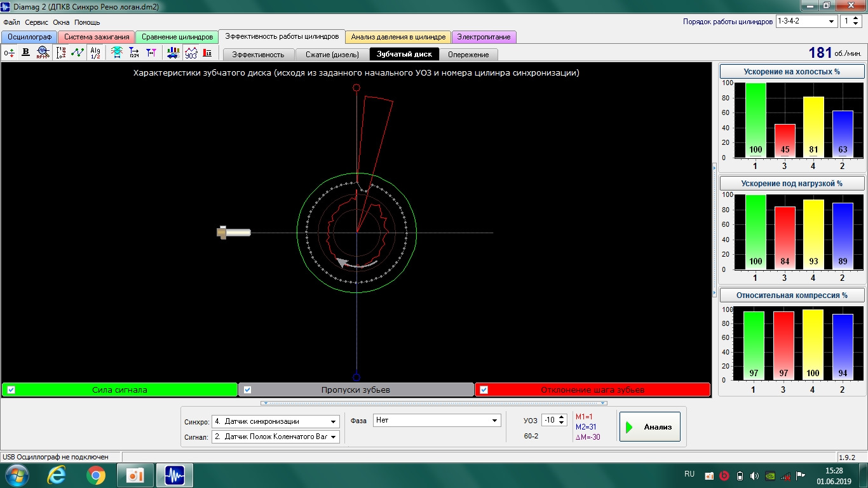Select the Зубчатый диск sub-tab
Image resolution: width=868 pixels, height=488 pixels.
pyautogui.click(x=404, y=54)
